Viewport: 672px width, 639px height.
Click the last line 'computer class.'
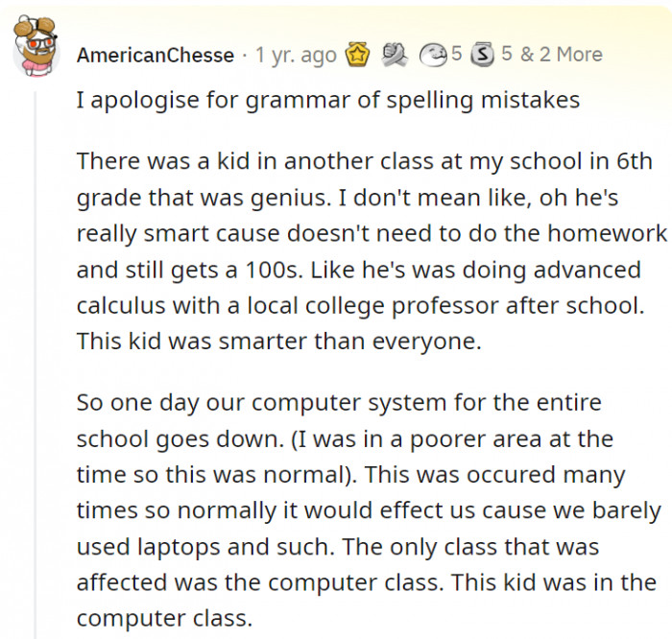pos(164,619)
